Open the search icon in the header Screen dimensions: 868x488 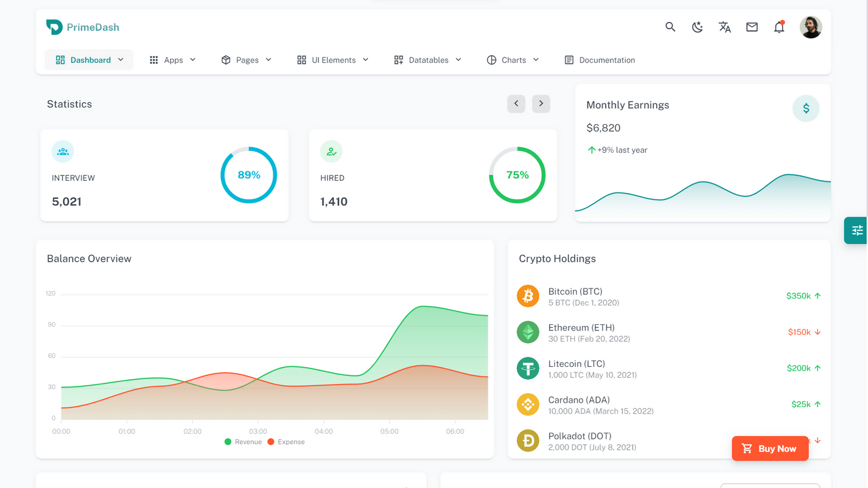(670, 27)
